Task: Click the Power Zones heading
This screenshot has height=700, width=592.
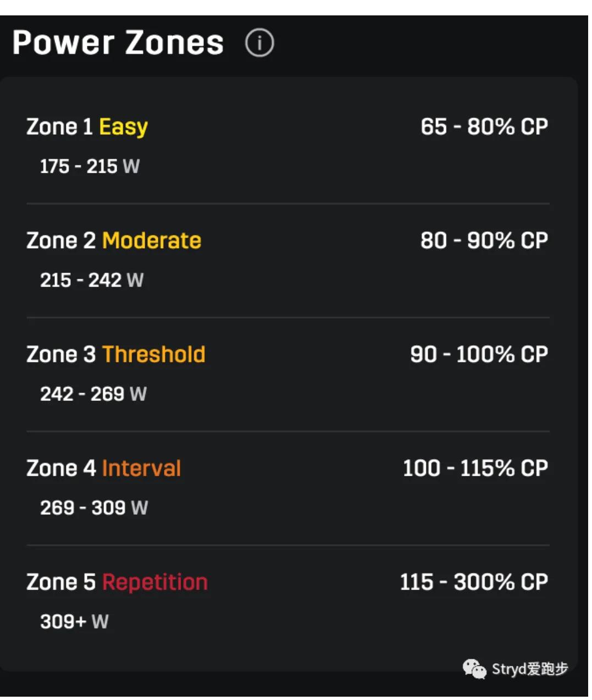Action: coord(118,43)
